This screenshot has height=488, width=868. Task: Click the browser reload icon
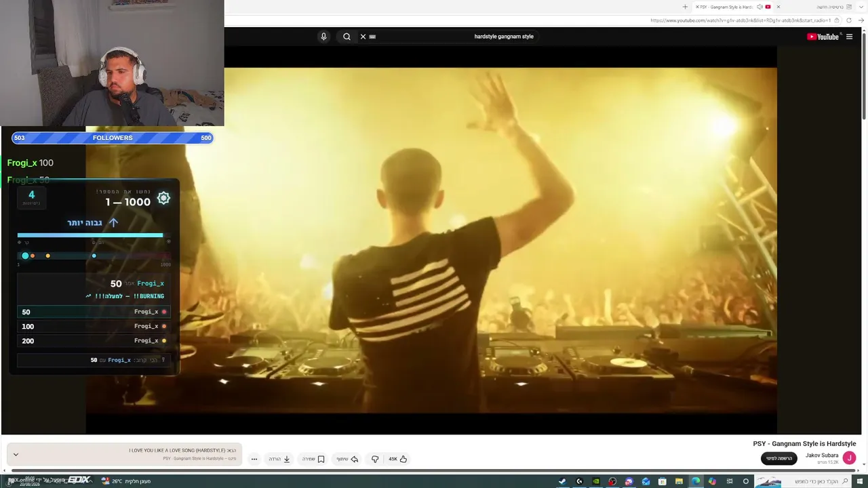pyautogui.click(x=849, y=20)
